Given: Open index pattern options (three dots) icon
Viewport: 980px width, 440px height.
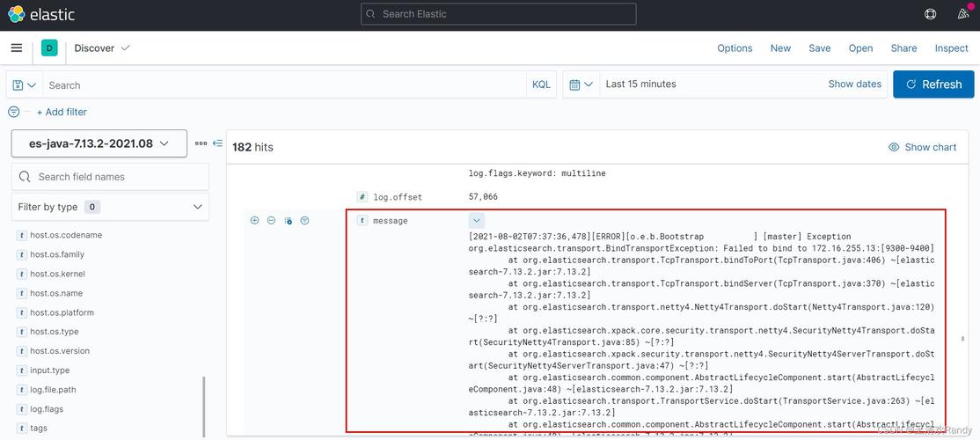Looking at the screenshot, I should click(201, 143).
